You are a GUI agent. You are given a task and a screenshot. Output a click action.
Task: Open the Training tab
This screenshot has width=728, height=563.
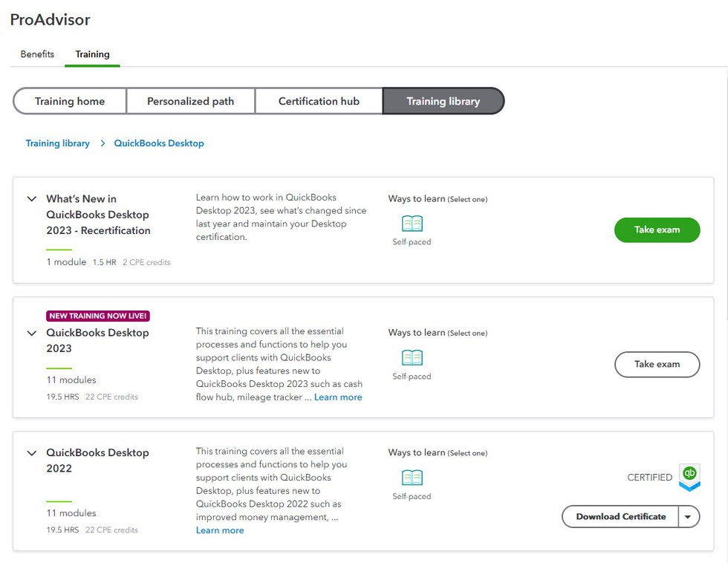coord(92,54)
